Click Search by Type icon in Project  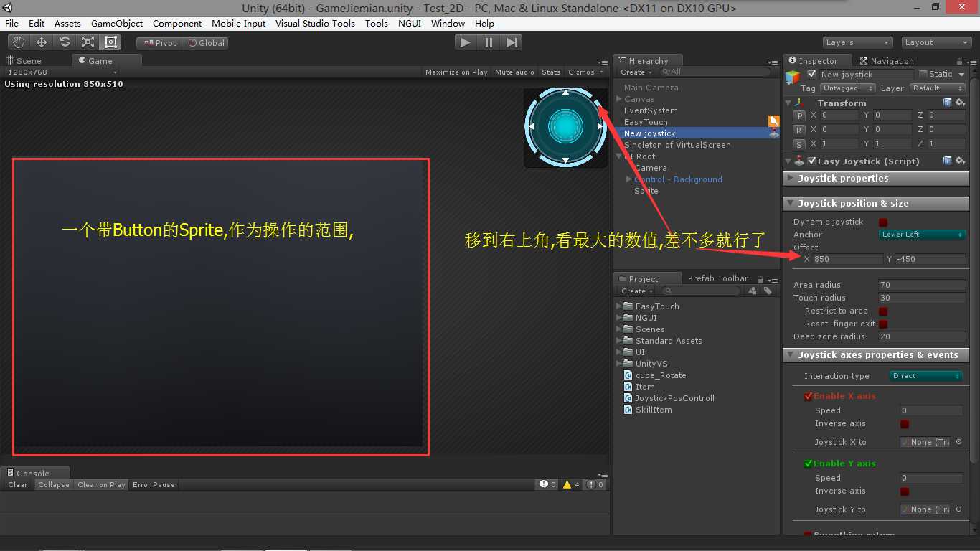click(753, 291)
